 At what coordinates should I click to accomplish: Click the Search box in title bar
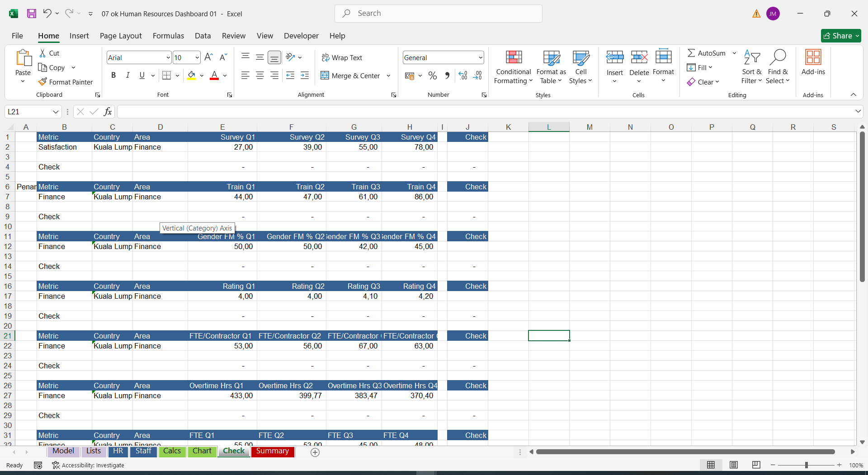click(x=438, y=14)
